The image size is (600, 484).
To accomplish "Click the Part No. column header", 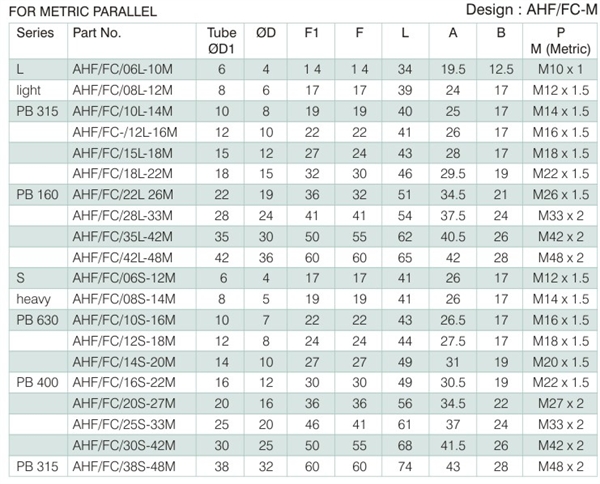I will [97, 33].
